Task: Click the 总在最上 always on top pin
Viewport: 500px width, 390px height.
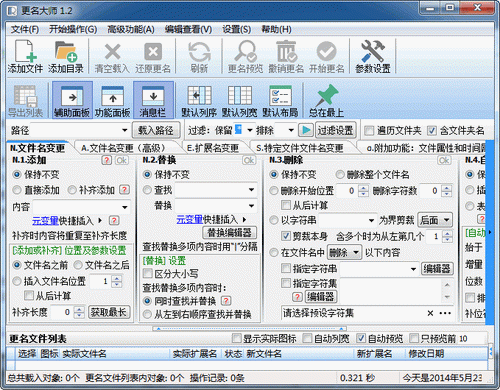Action: coord(326,101)
